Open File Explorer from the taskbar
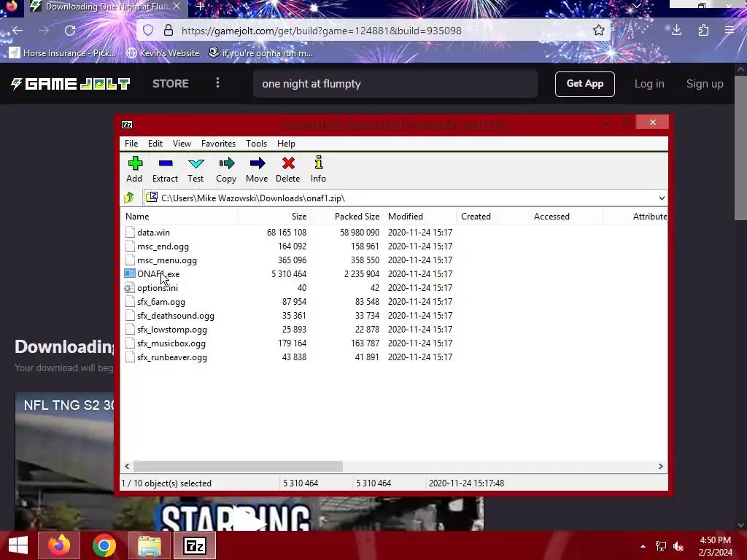This screenshot has height=560, width=747. pos(149,545)
